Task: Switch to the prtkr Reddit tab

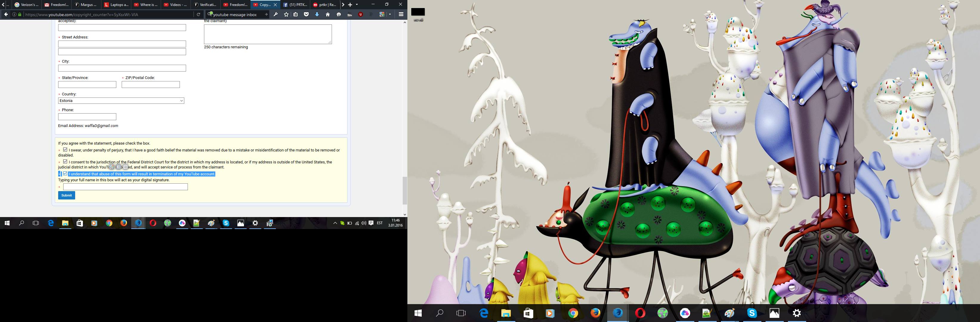Action: 324,4
